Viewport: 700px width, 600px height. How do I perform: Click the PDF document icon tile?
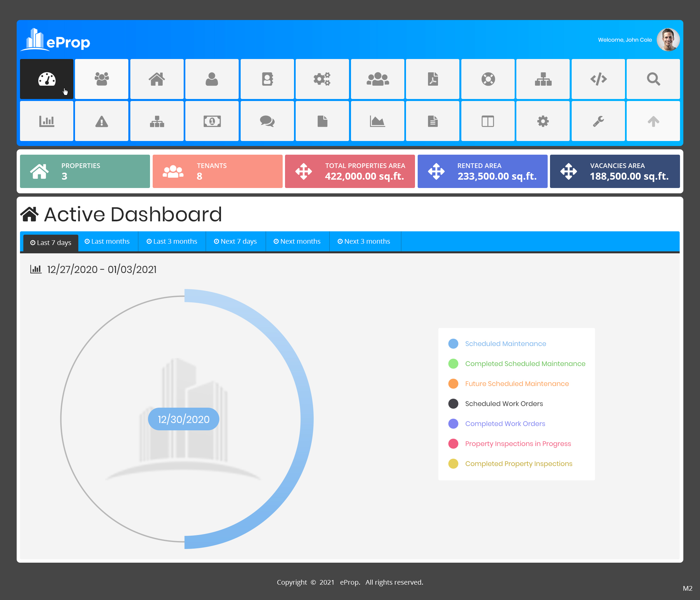(432, 79)
